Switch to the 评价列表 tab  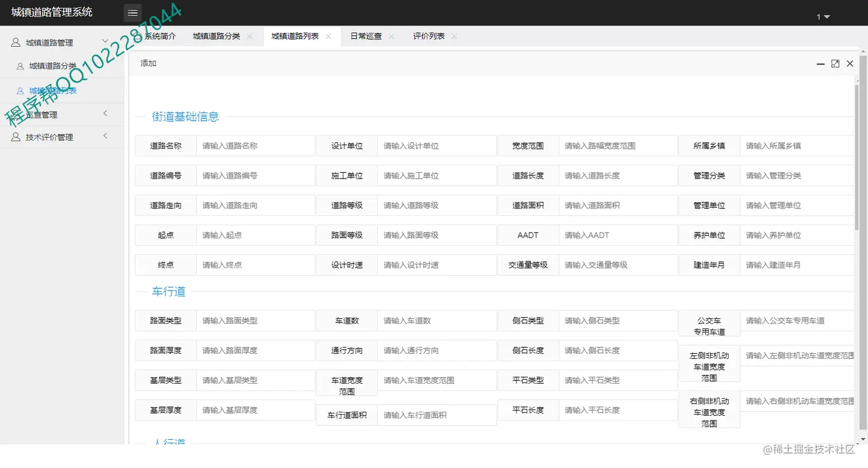point(429,36)
